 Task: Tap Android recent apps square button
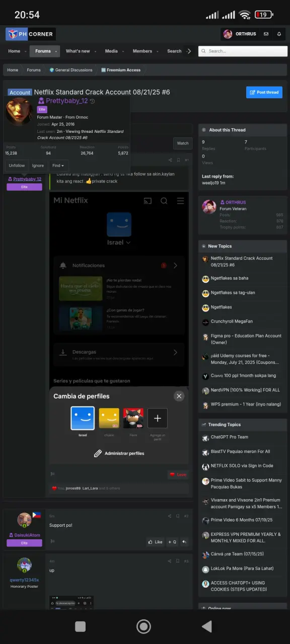[x=80, y=626]
